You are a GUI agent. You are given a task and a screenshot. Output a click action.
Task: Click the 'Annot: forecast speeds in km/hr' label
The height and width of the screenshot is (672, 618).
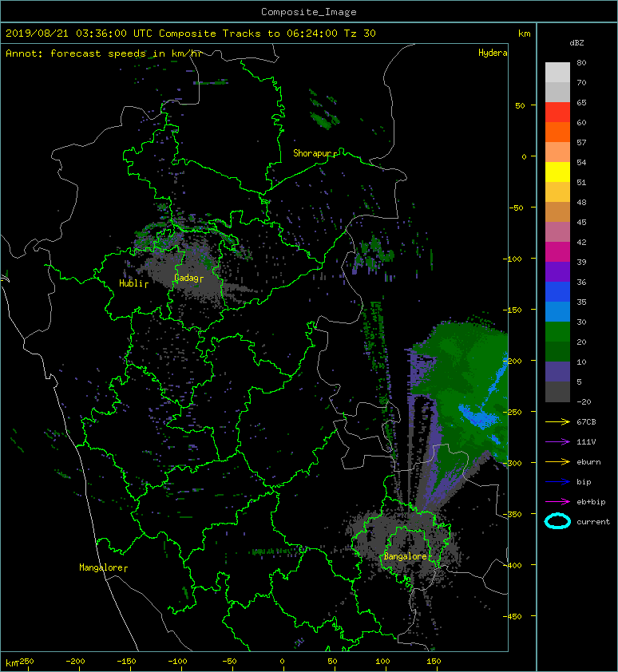[104, 53]
